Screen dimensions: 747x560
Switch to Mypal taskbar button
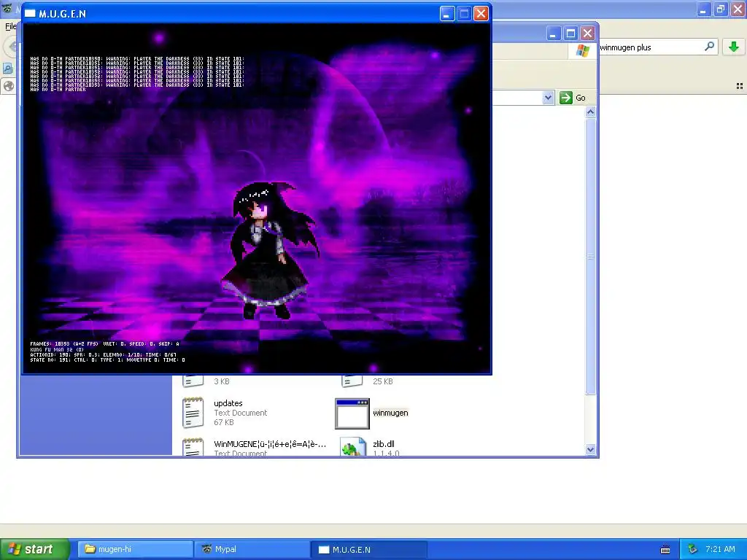pyautogui.click(x=252, y=549)
